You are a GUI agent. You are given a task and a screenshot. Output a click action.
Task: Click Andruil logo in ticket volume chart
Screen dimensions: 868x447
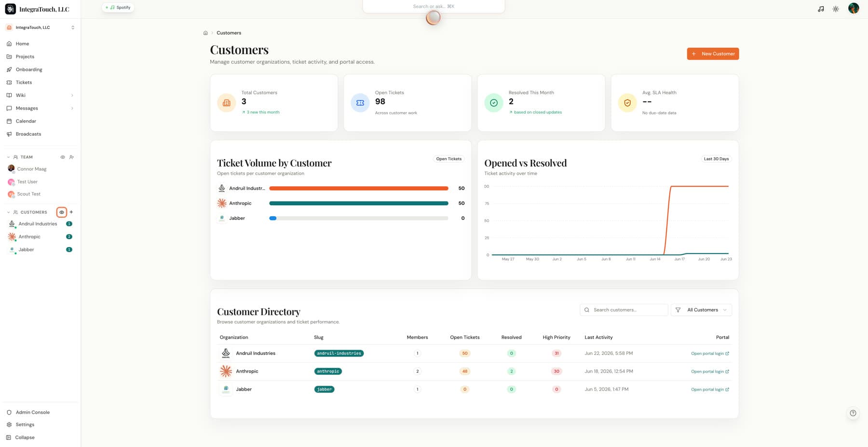pos(222,188)
